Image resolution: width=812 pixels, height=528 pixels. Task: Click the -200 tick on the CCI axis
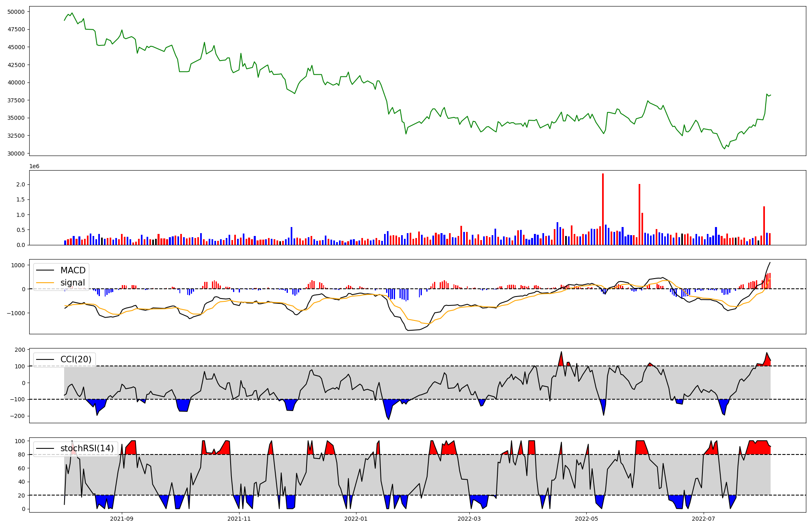point(18,416)
